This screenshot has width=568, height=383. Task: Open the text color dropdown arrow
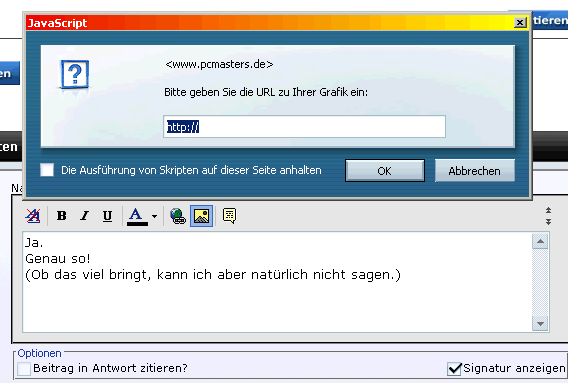pyautogui.click(x=154, y=216)
